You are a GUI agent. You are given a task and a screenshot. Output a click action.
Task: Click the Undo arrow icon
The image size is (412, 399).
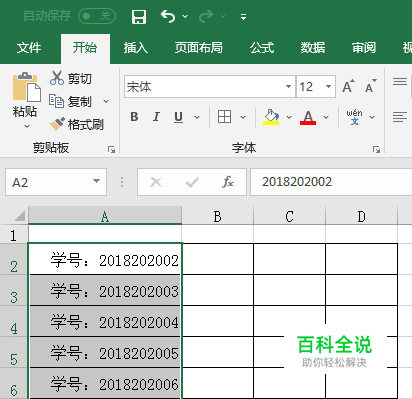point(168,16)
